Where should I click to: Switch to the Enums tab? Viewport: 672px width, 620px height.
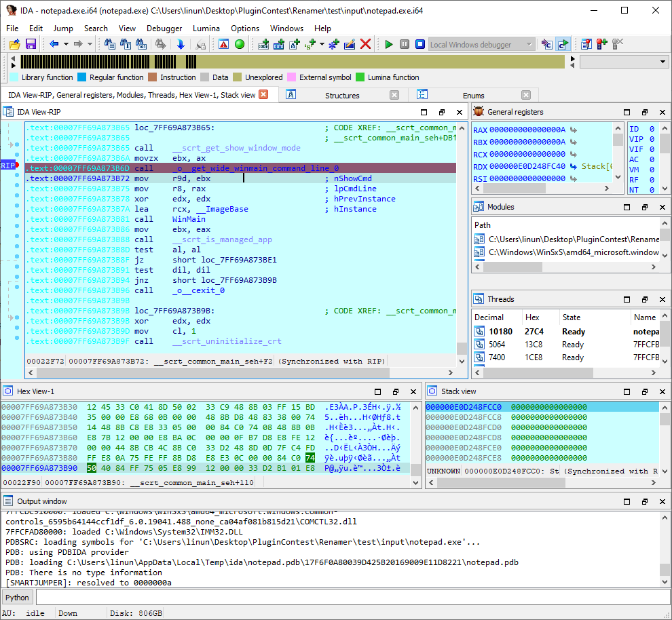(473, 95)
